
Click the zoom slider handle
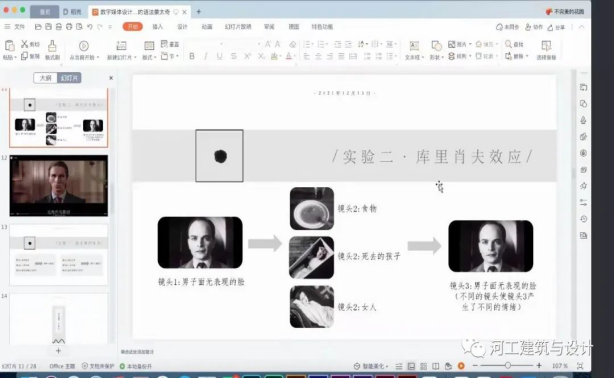[508, 365]
